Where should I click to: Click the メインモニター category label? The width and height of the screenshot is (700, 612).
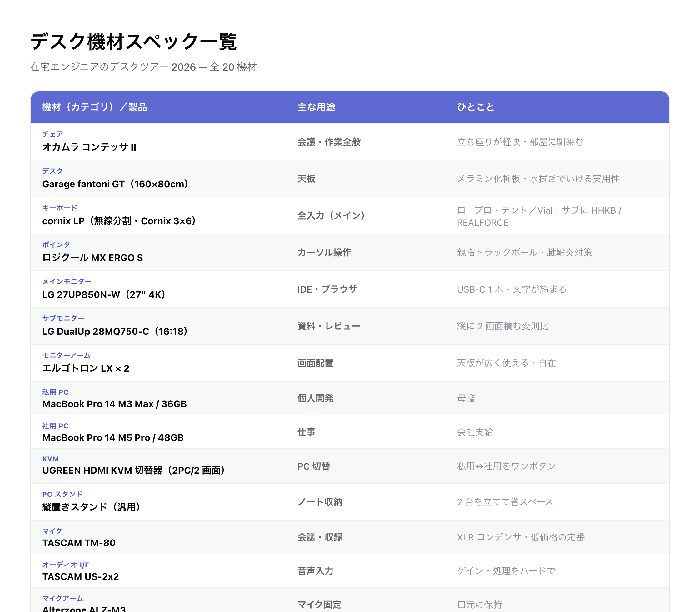coord(67,281)
